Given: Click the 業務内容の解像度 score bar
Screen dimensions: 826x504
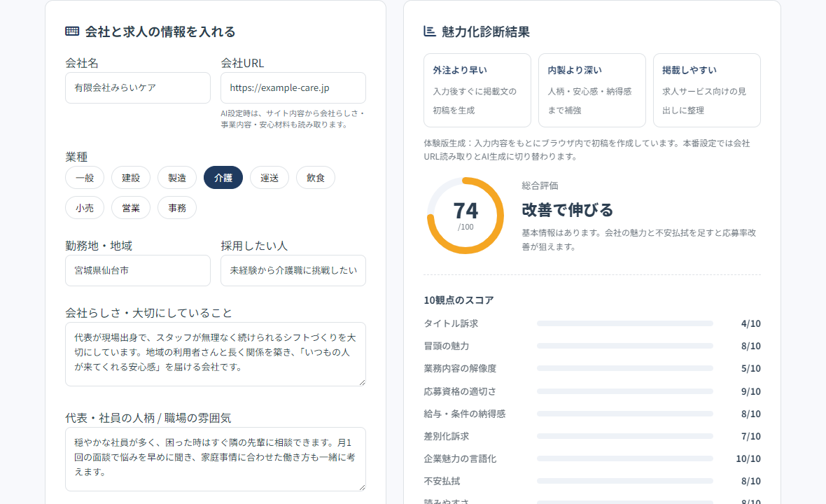Looking at the screenshot, I should [625, 369].
